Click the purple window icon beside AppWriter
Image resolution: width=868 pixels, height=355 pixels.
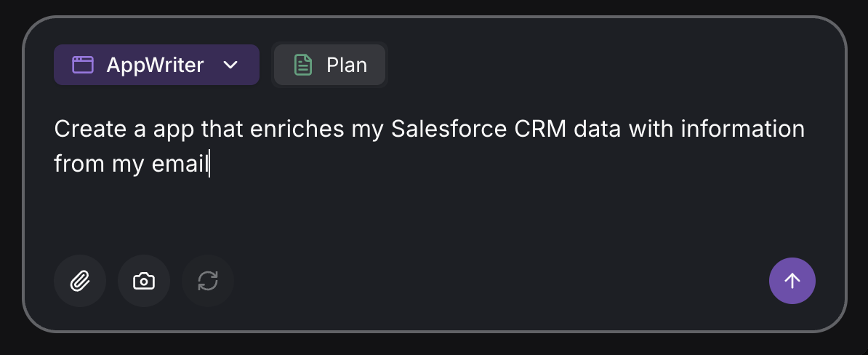tap(83, 65)
